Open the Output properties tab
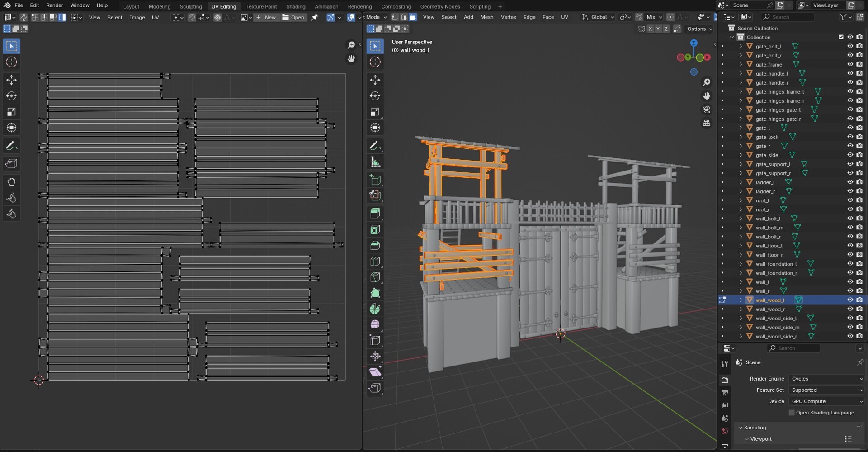Viewport: 868px width, 452px height. (x=725, y=393)
